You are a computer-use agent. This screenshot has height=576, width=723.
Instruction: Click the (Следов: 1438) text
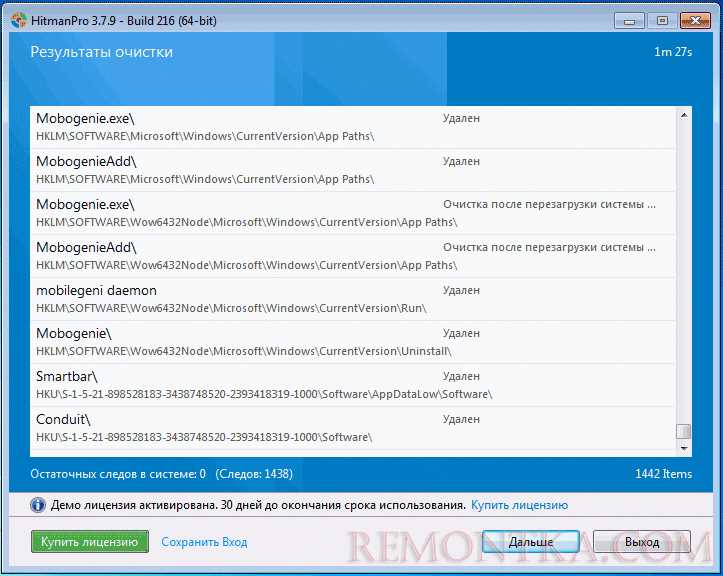click(254, 474)
